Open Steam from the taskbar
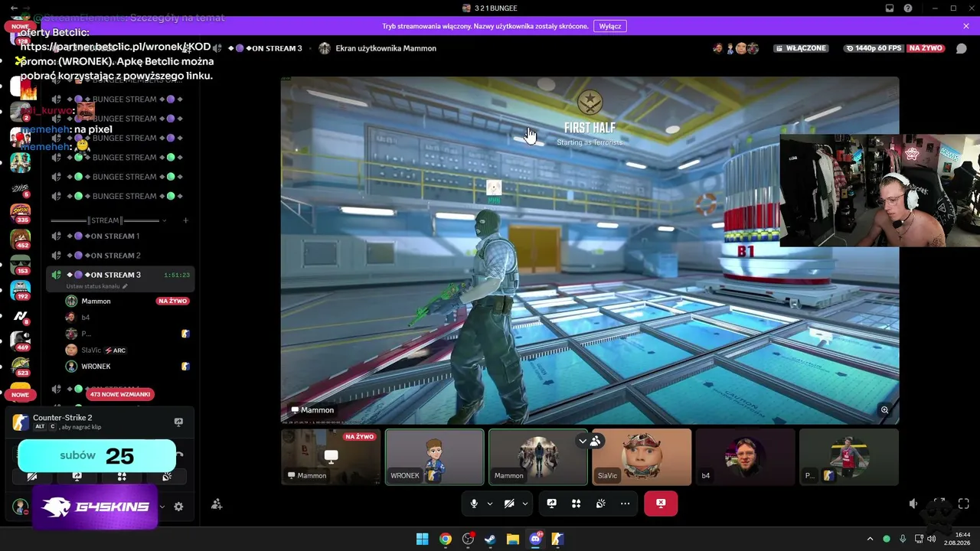The height and width of the screenshot is (551, 980). pyautogui.click(x=491, y=539)
